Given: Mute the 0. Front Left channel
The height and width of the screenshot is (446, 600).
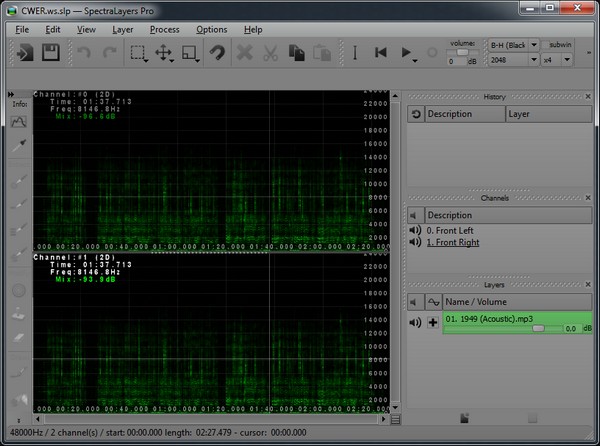Looking at the screenshot, I should click(415, 230).
